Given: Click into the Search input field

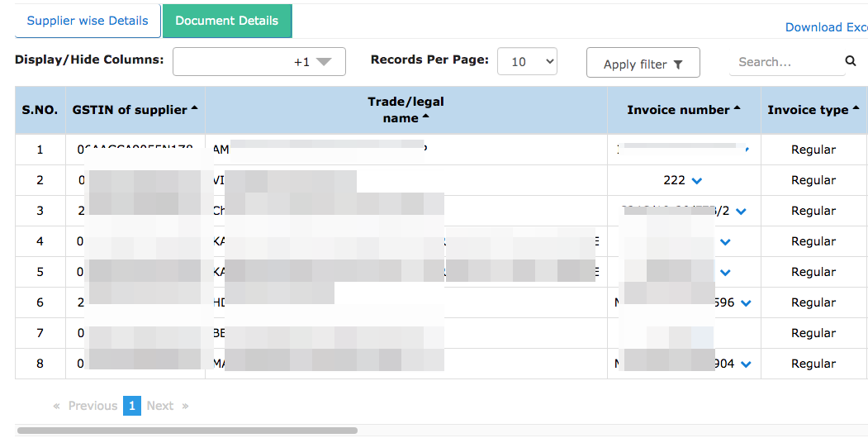Looking at the screenshot, I should pyautogui.click(x=786, y=62).
